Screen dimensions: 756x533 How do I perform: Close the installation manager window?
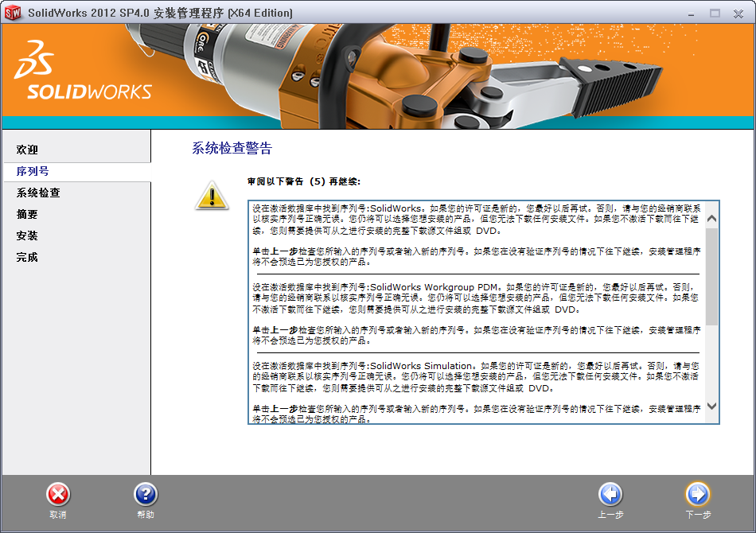(738, 14)
